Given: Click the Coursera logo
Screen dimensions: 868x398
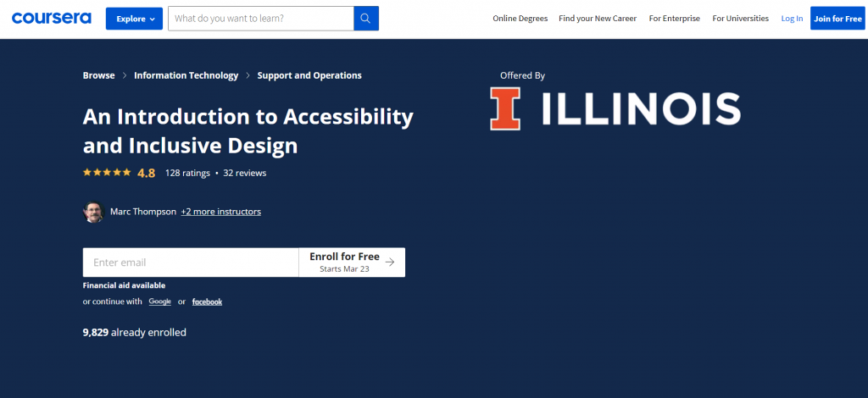Looking at the screenshot, I should click(x=52, y=19).
